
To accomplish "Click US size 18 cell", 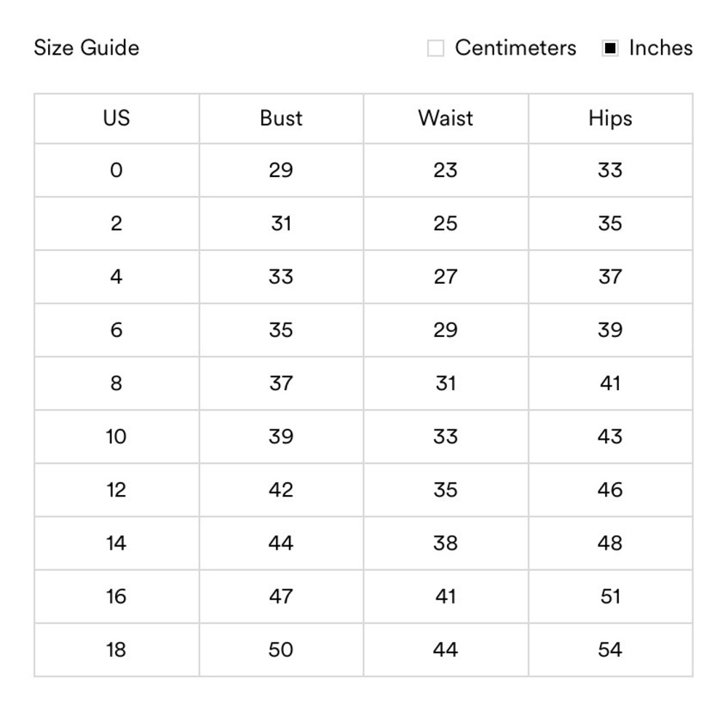I will coord(116,649).
